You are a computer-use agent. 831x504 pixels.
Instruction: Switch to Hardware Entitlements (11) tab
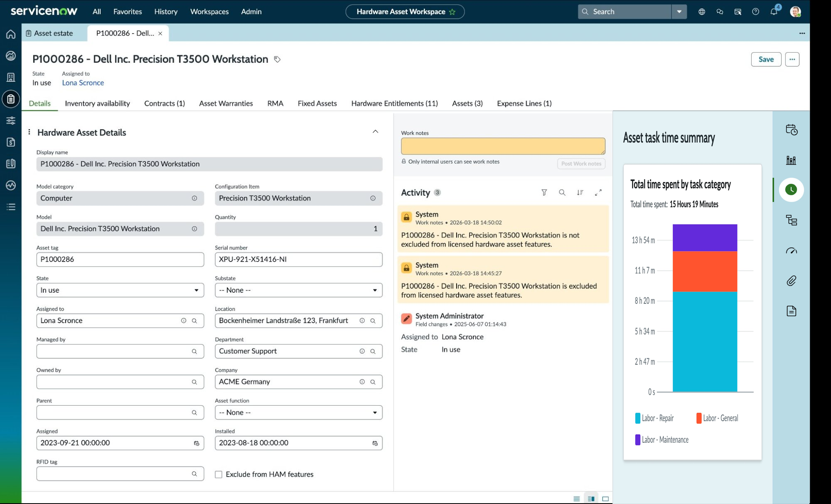394,103
